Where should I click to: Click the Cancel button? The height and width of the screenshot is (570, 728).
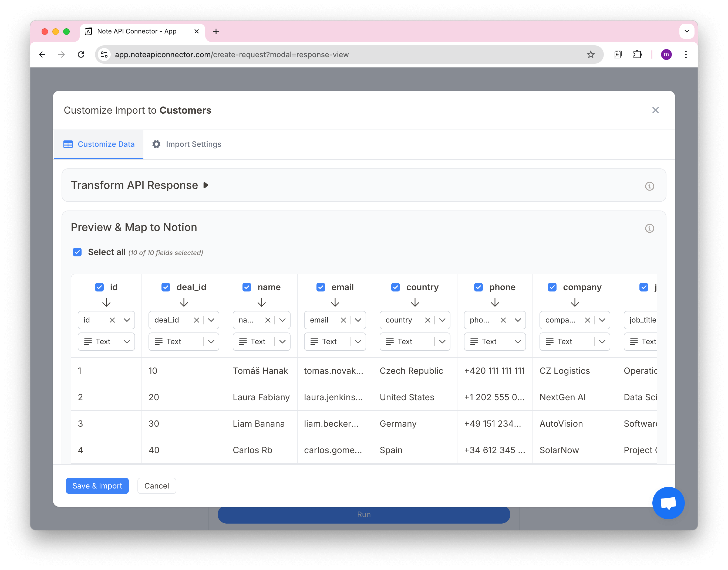[157, 486]
